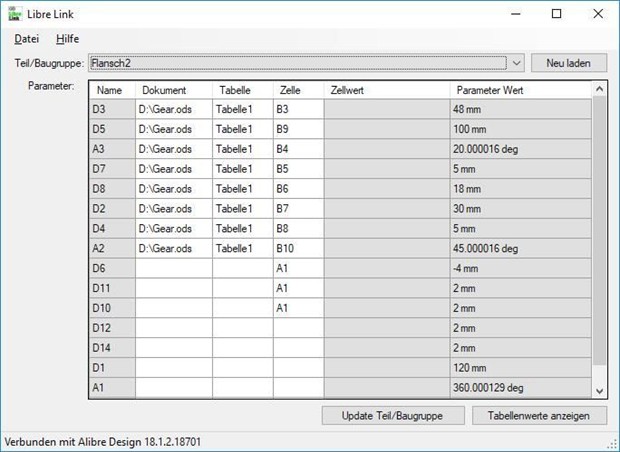The height and width of the screenshot is (452, 620).
Task: Click the Neu laden button
Action: [569, 63]
